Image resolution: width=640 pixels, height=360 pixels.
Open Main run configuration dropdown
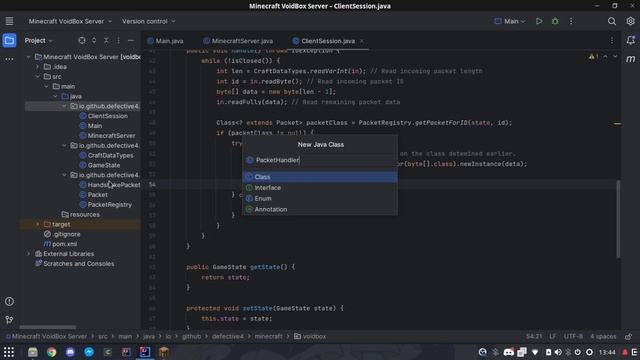[509, 21]
